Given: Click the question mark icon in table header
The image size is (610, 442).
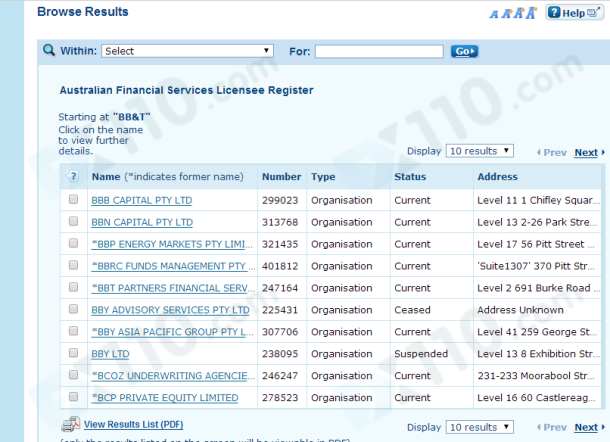Looking at the screenshot, I should coord(73,176).
